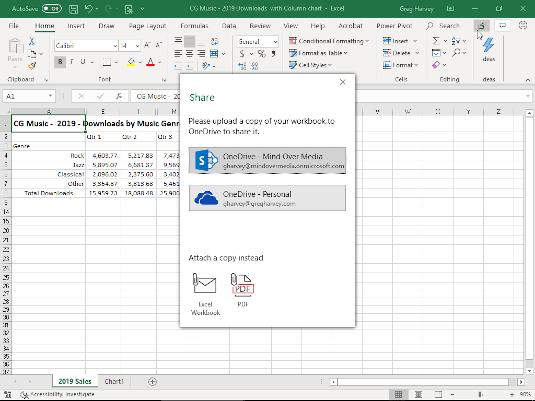This screenshot has height=401, width=535.
Task: Click the Wrap Text icon
Action: coord(214,42)
